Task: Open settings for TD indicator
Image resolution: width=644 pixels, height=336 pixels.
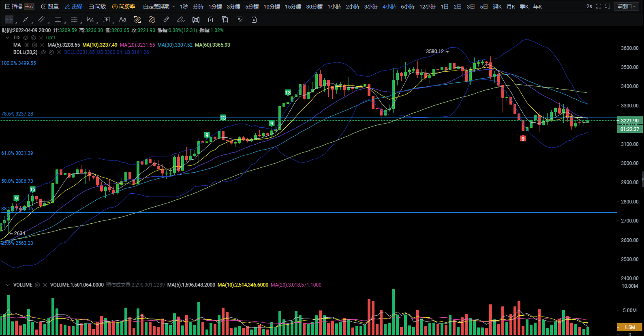Action: coord(33,38)
